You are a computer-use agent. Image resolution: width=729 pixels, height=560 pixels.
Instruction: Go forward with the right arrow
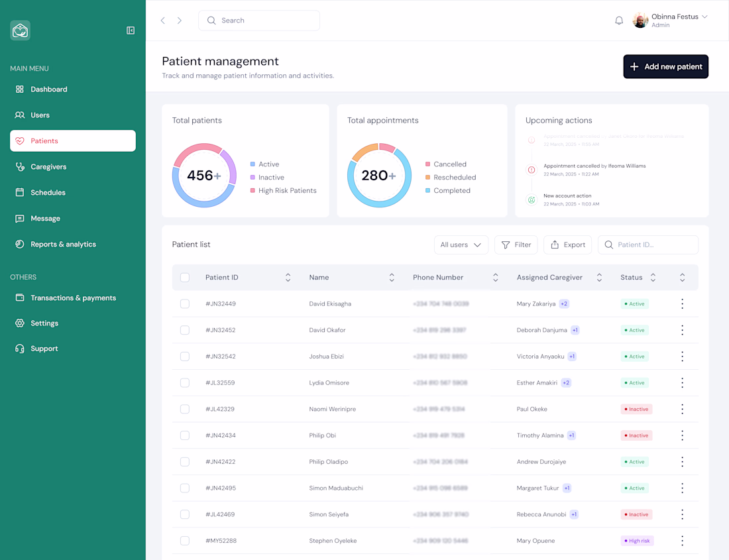(180, 21)
